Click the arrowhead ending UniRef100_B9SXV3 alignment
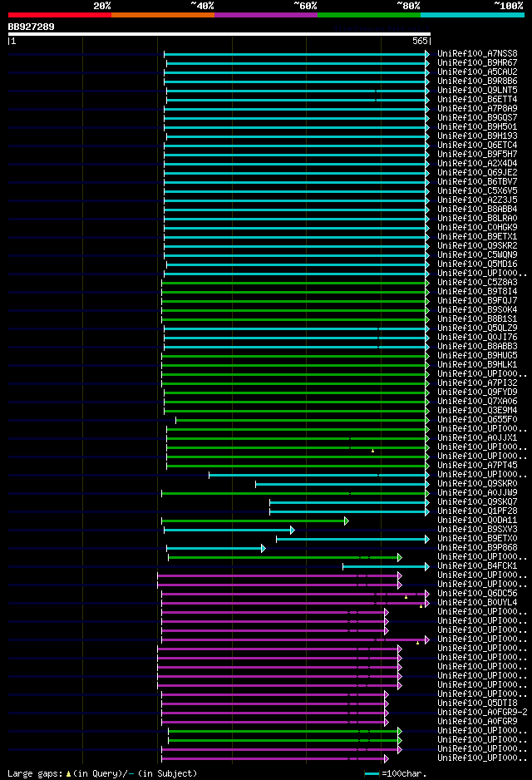The width and height of the screenshot is (532, 780). pyautogui.click(x=293, y=531)
